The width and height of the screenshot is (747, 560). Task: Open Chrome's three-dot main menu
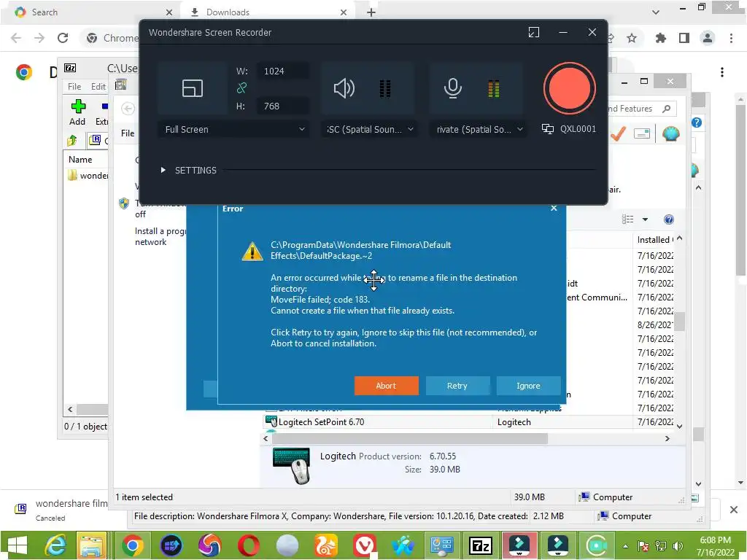click(731, 38)
